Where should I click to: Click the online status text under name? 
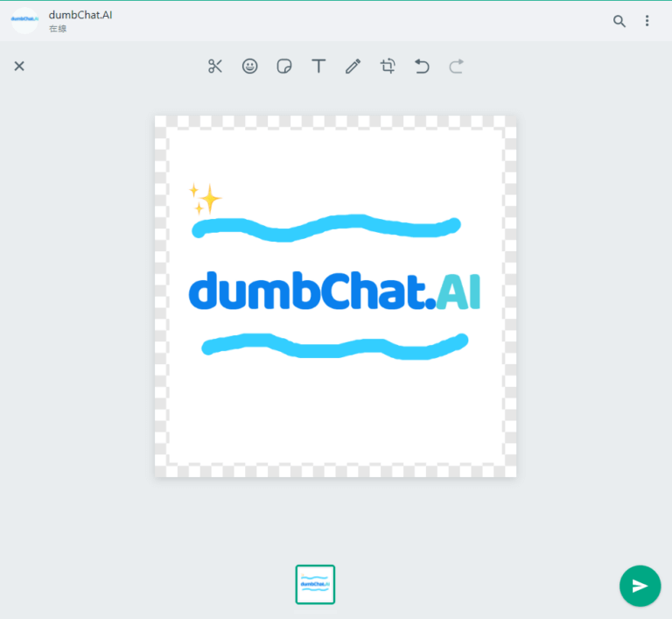point(59,29)
